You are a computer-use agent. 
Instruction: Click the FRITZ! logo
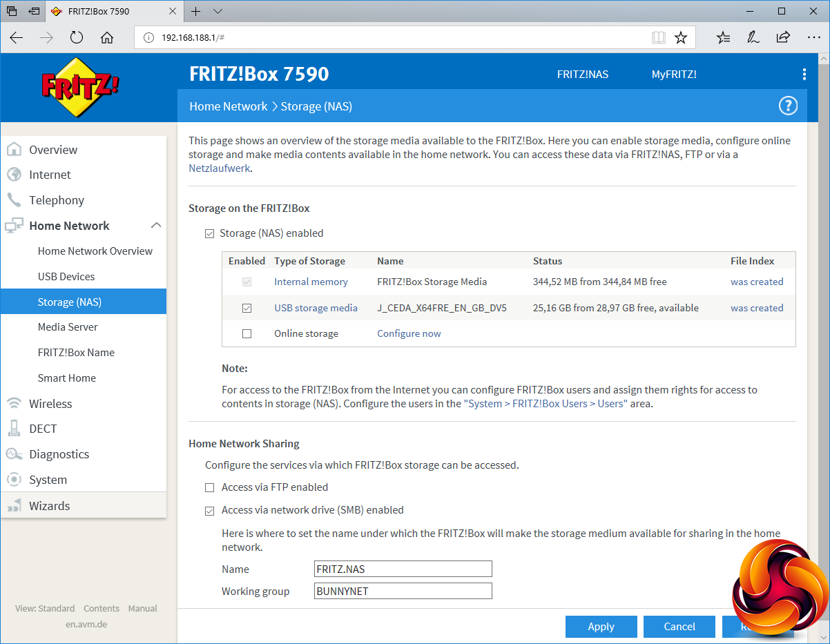point(81,86)
